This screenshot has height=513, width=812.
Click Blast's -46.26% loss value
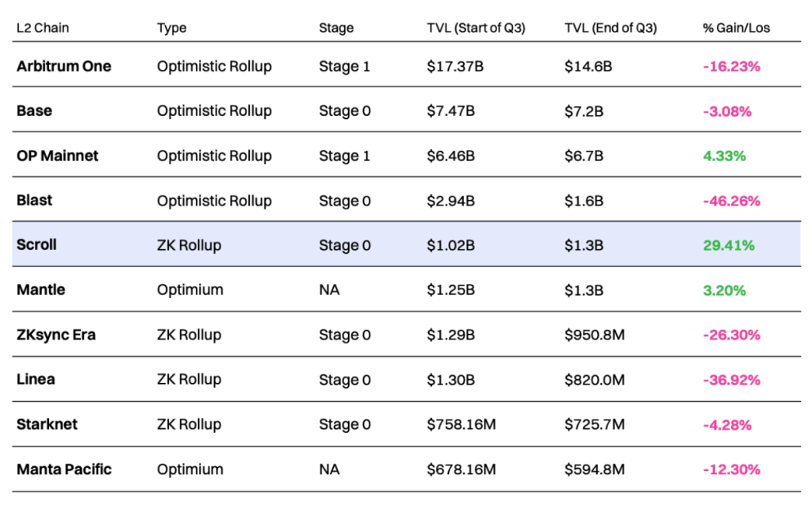[731, 201]
